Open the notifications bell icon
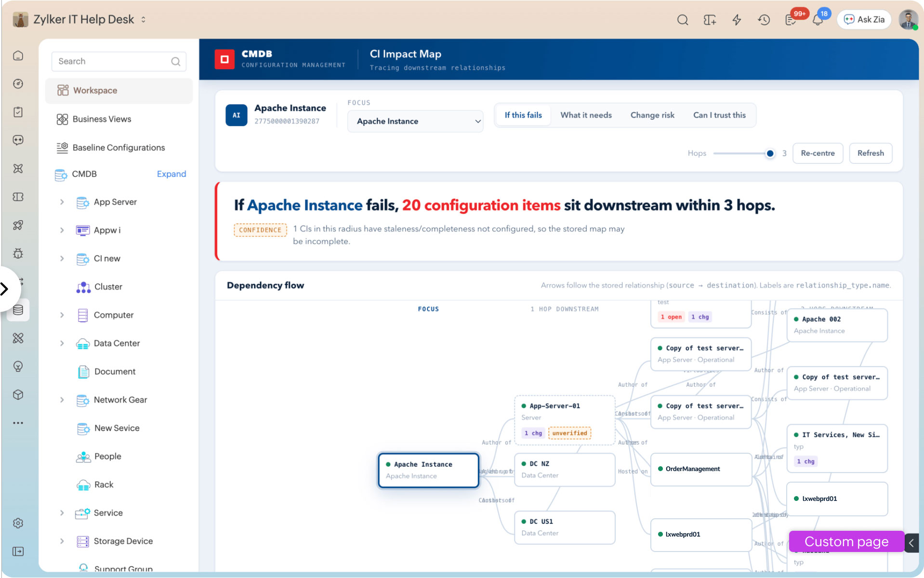The image size is (924, 578). point(818,20)
